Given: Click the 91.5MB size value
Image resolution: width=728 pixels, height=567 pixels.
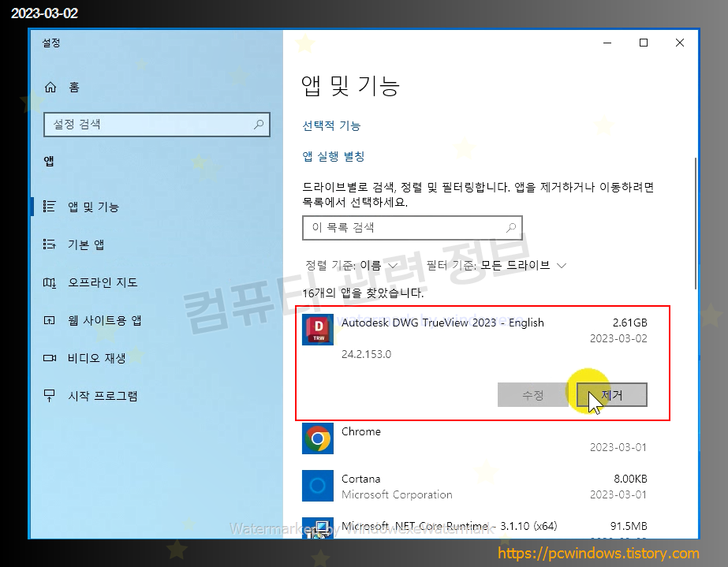Looking at the screenshot, I should [629, 526].
